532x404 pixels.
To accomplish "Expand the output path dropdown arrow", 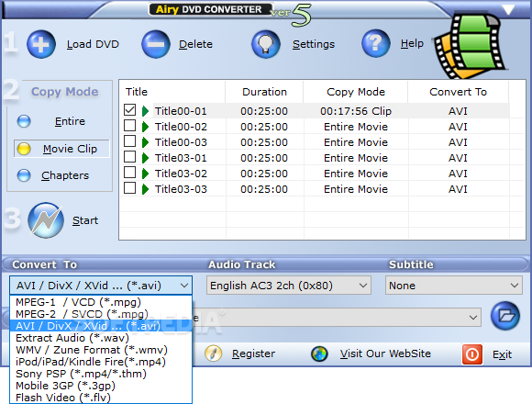I will click(x=473, y=318).
